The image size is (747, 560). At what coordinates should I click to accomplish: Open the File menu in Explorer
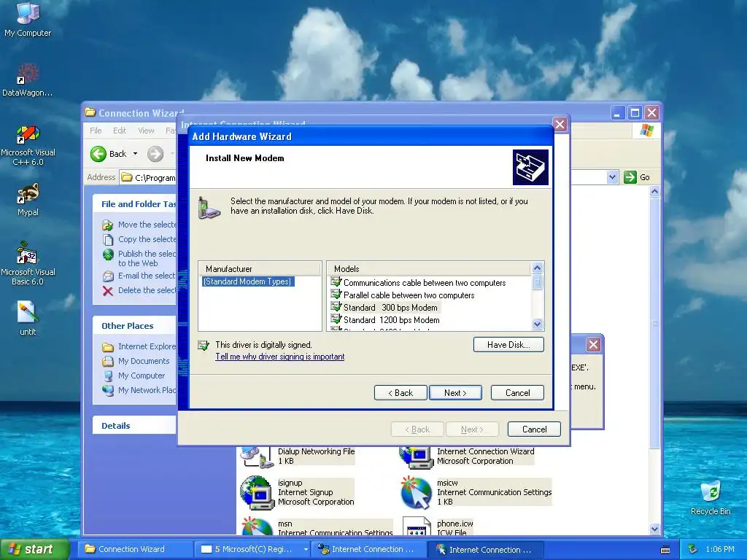tap(96, 131)
